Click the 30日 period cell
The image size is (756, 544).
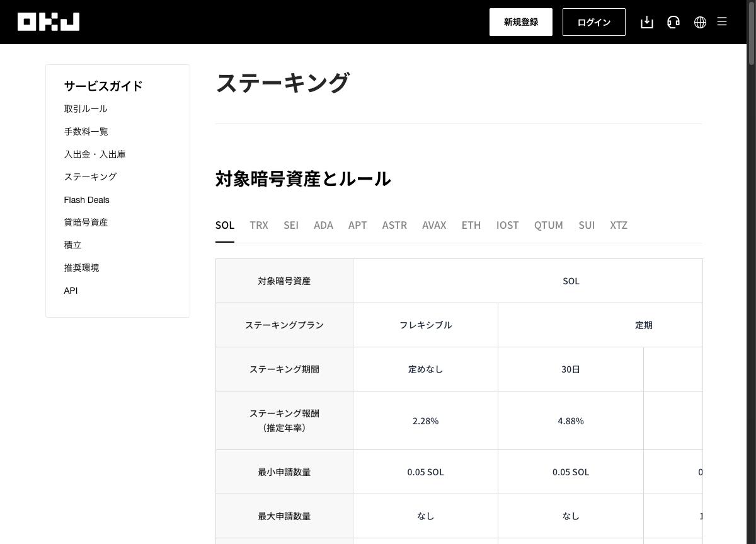571,369
